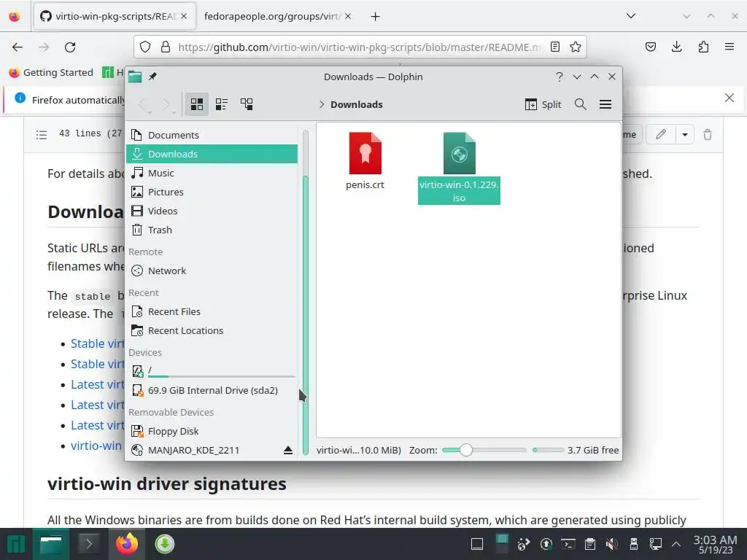Screen dimensions: 747x560
Task: Open the Firefox list all tabs dropdown
Action: tap(631, 16)
